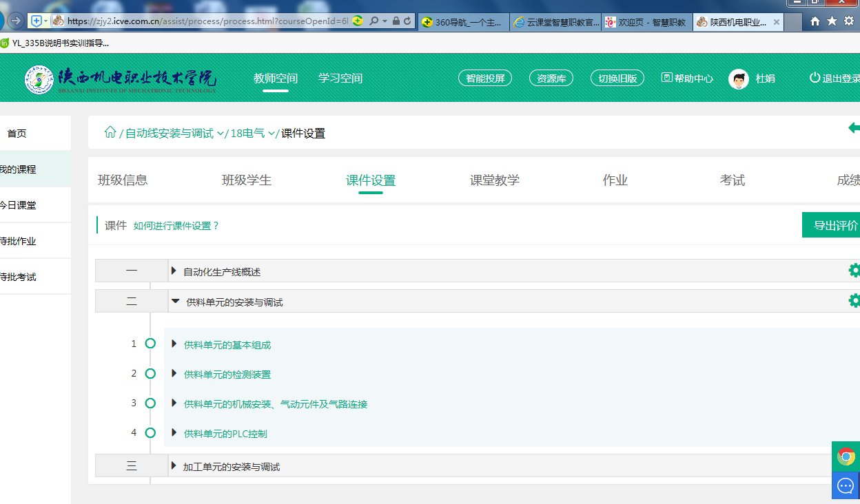Click browser refresh icon in address bar
The width and height of the screenshot is (860, 504).
[x=408, y=21]
